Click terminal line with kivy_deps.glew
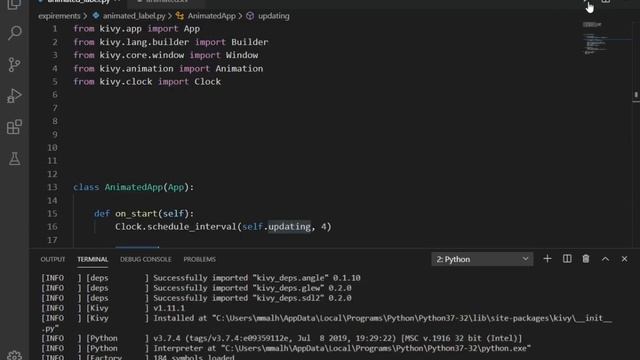This screenshot has height=360, width=640. (x=196, y=288)
